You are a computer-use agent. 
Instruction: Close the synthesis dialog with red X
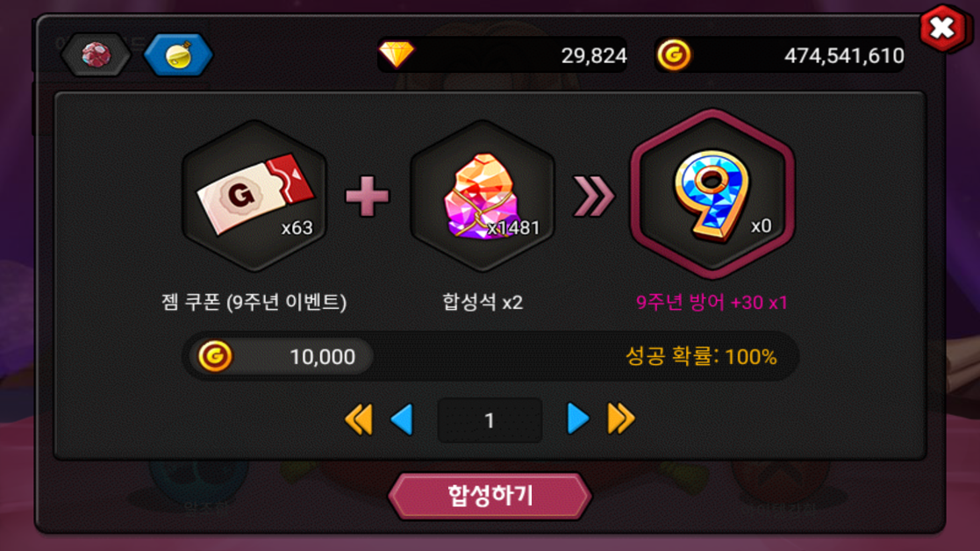point(942,28)
